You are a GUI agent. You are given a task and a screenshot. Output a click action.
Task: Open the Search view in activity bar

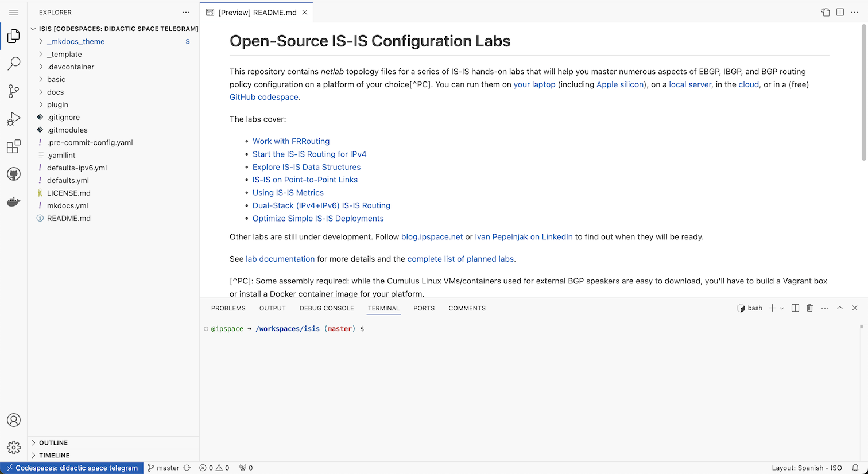coord(14,63)
